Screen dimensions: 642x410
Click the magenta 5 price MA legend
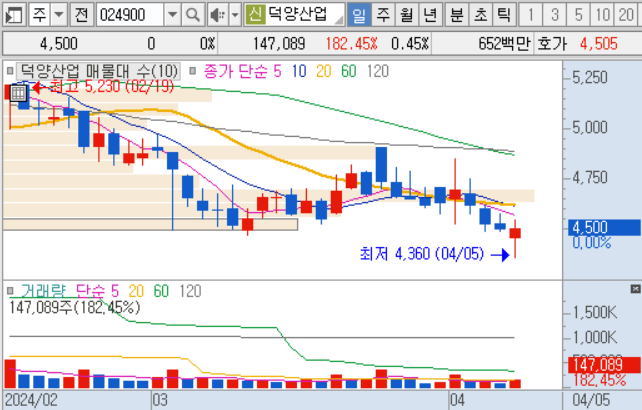tap(277, 71)
